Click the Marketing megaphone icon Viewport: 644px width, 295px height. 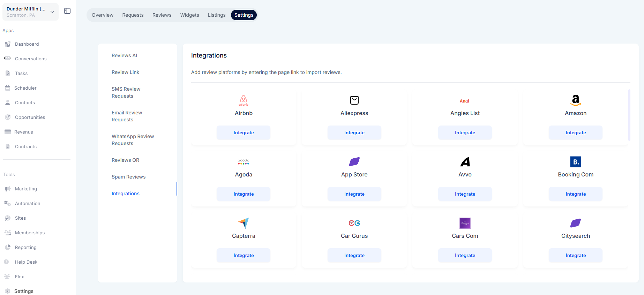click(7, 189)
